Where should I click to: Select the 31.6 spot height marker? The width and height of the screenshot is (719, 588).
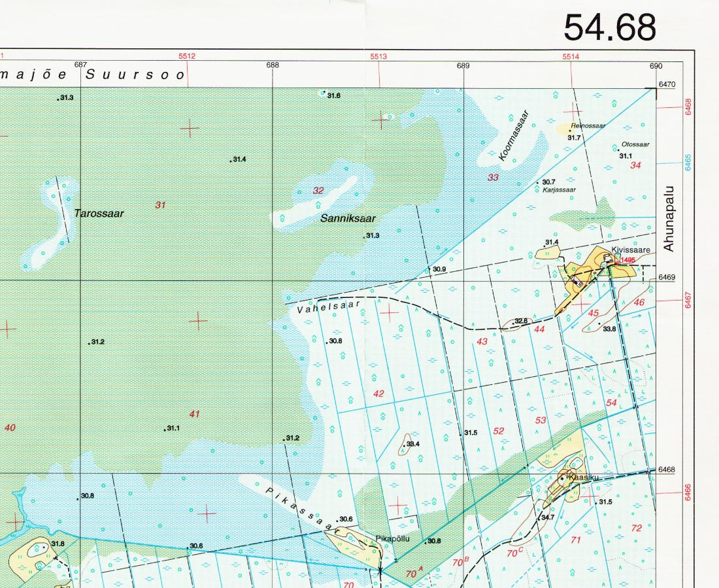(333, 95)
